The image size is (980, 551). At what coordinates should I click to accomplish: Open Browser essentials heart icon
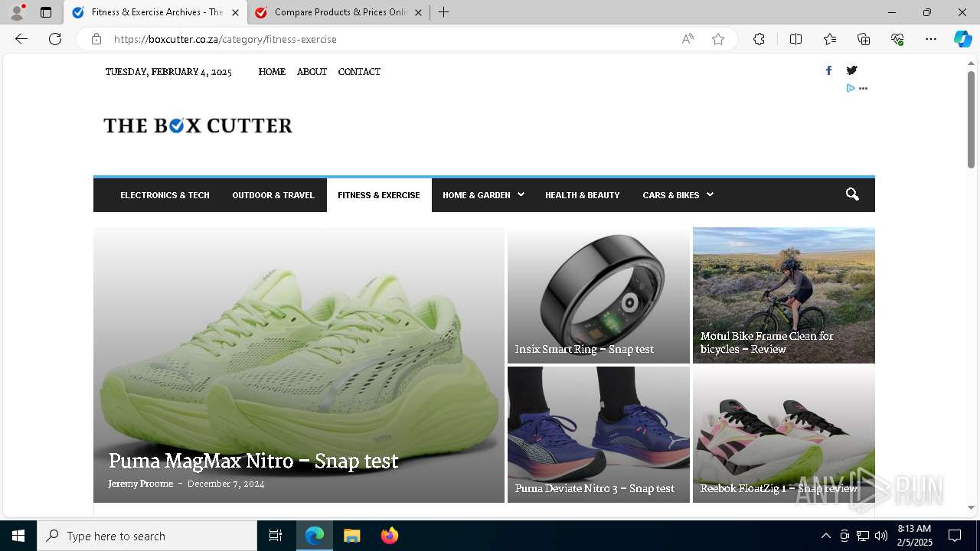click(897, 39)
